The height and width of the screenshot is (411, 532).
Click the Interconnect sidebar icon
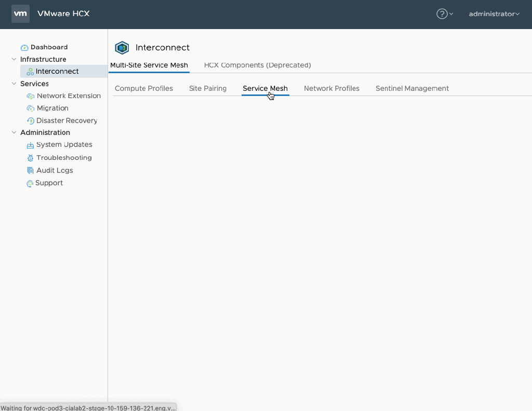point(30,72)
